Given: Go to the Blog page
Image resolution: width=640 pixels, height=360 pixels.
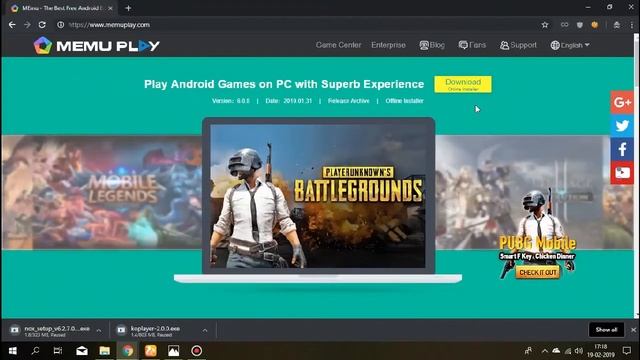Looking at the screenshot, I should tap(432, 45).
